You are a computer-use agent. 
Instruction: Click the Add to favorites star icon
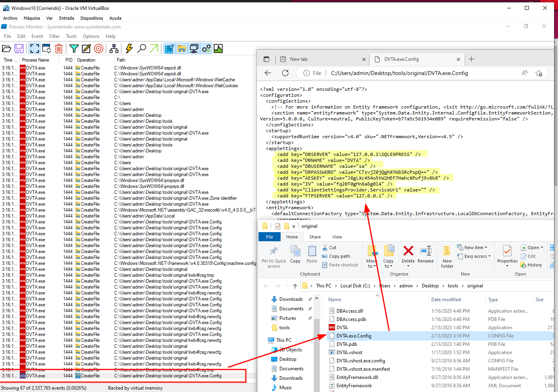pyautogui.click(x=539, y=73)
